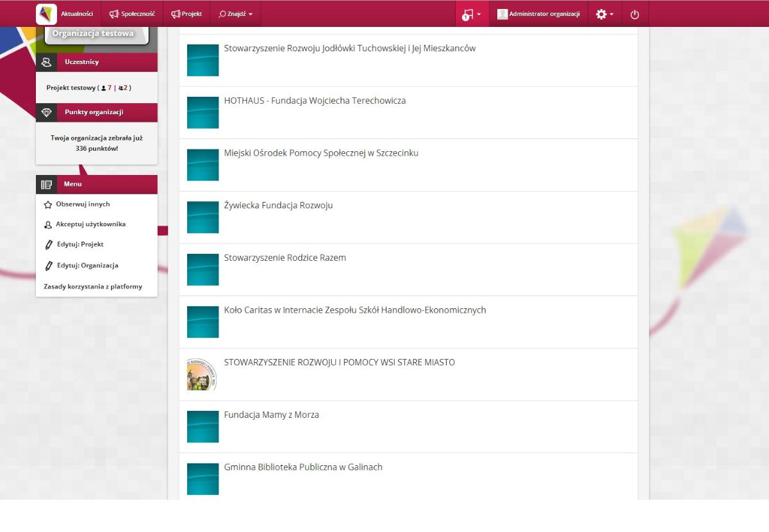Image resolution: width=769 pixels, height=532 pixels.
Task: Click the power logout icon
Action: tap(635, 14)
